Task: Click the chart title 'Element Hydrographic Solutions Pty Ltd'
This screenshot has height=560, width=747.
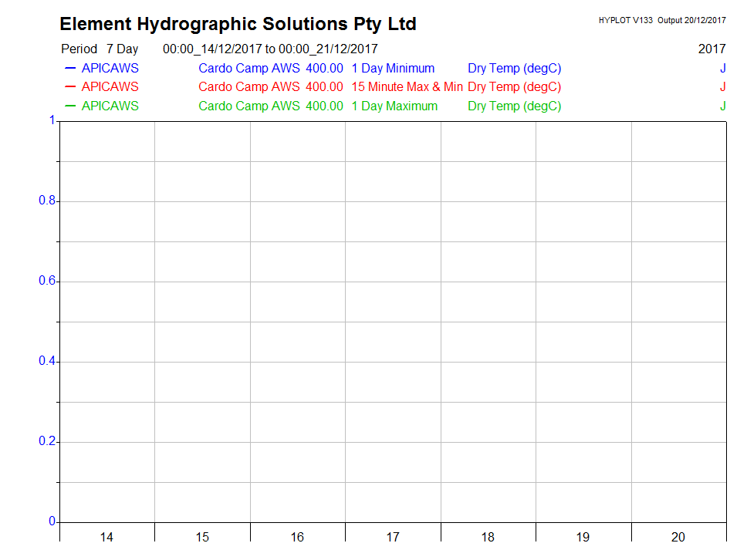Action: click(x=238, y=25)
